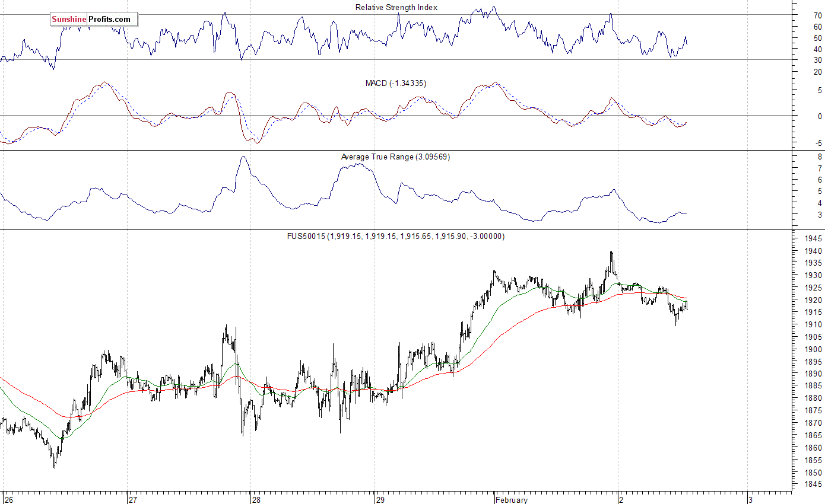Click the 27 date marker on time axis

[x=134, y=500]
